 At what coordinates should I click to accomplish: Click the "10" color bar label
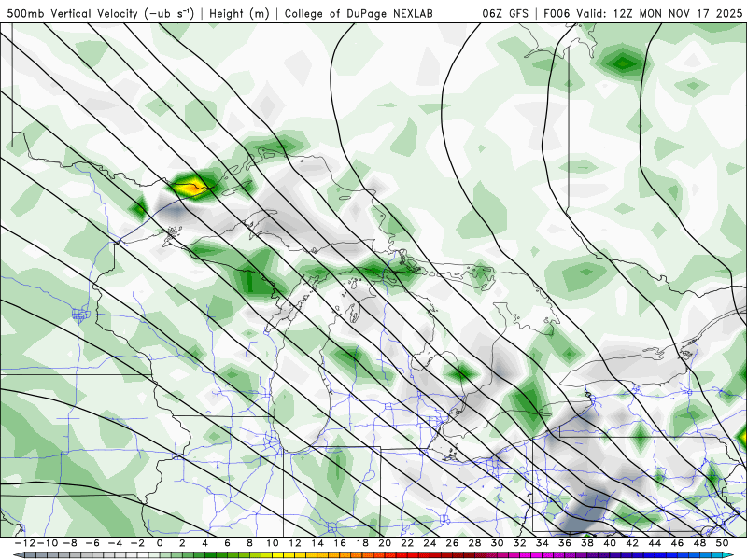(273, 543)
